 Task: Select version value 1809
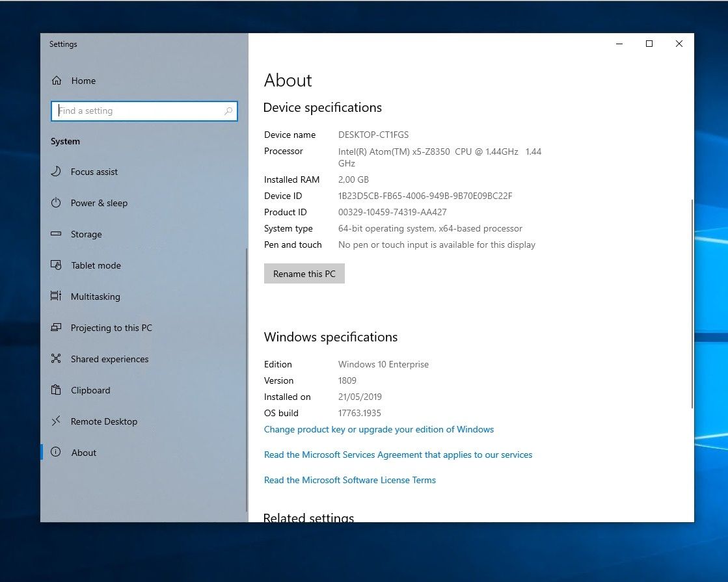click(347, 380)
